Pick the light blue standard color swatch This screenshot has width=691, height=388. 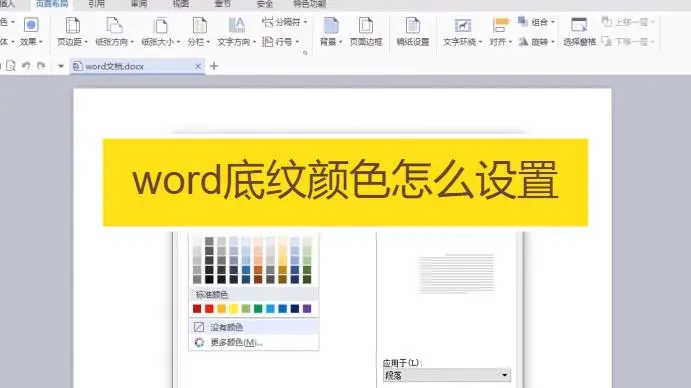[270, 309]
